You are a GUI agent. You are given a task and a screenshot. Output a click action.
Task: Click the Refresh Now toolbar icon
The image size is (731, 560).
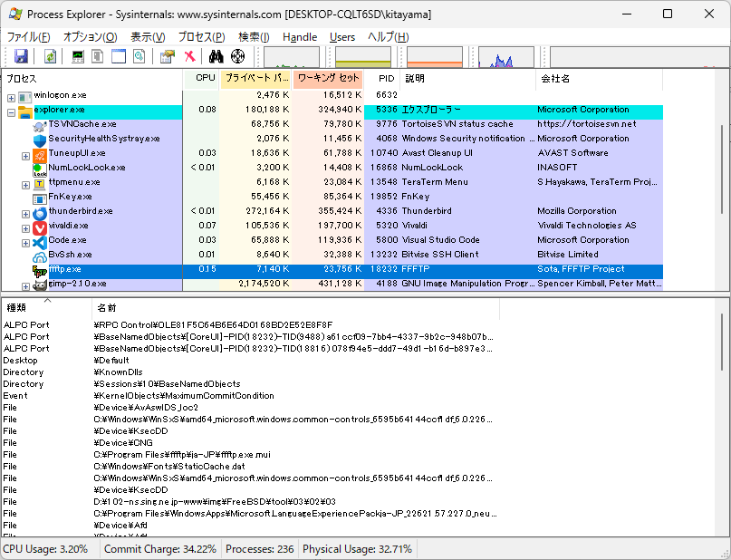click(50, 56)
